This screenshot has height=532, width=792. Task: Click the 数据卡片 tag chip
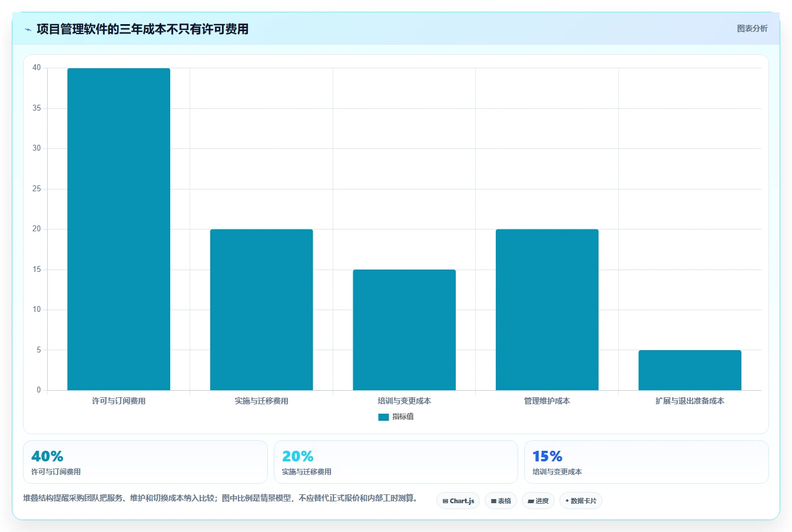point(581,501)
